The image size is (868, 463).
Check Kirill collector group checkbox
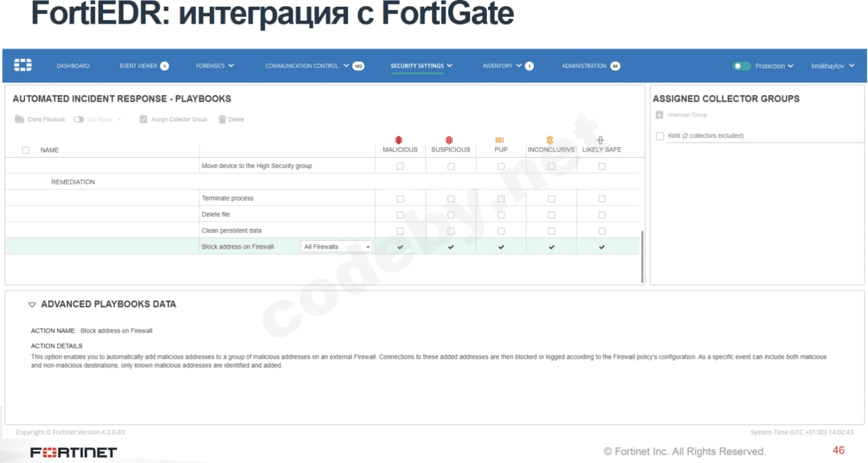pyautogui.click(x=660, y=136)
